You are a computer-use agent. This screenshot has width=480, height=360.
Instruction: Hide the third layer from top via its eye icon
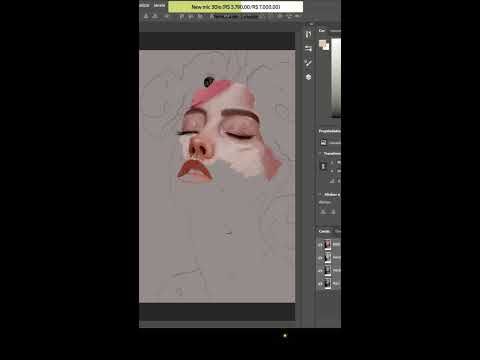click(320, 271)
